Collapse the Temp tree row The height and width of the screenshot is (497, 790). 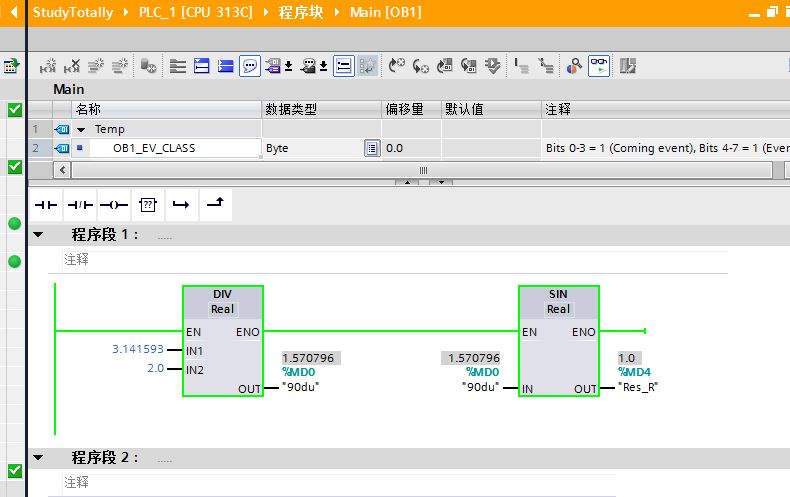(x=81, y=129)
